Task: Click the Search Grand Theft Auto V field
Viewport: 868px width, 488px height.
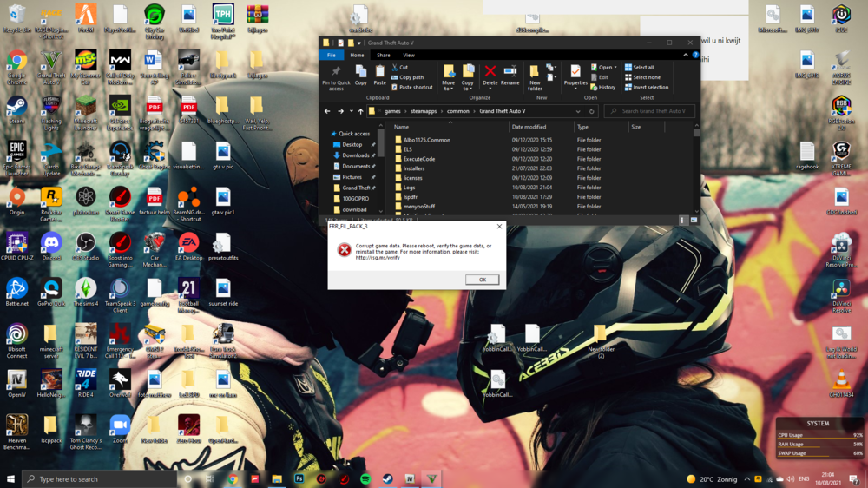Action: click(x=650, y=111)
